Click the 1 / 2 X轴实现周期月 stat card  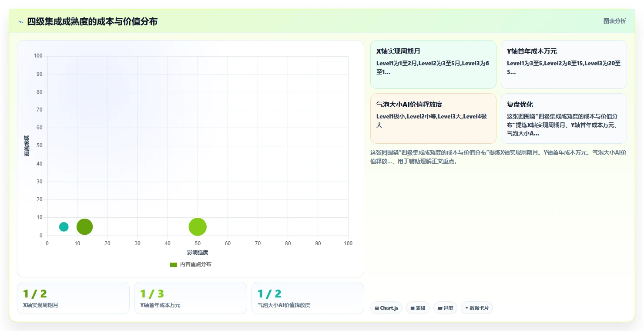73,298
